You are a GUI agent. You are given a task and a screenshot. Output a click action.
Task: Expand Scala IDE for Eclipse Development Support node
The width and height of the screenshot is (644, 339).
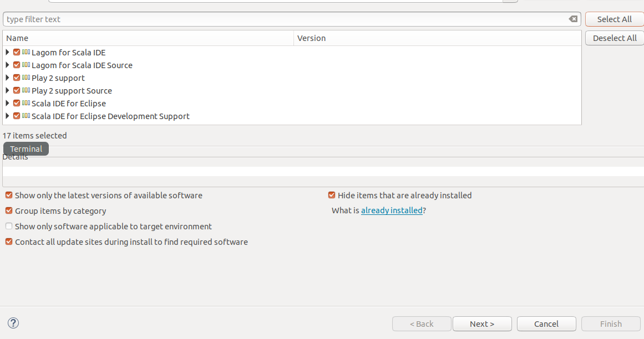[7, 116]
